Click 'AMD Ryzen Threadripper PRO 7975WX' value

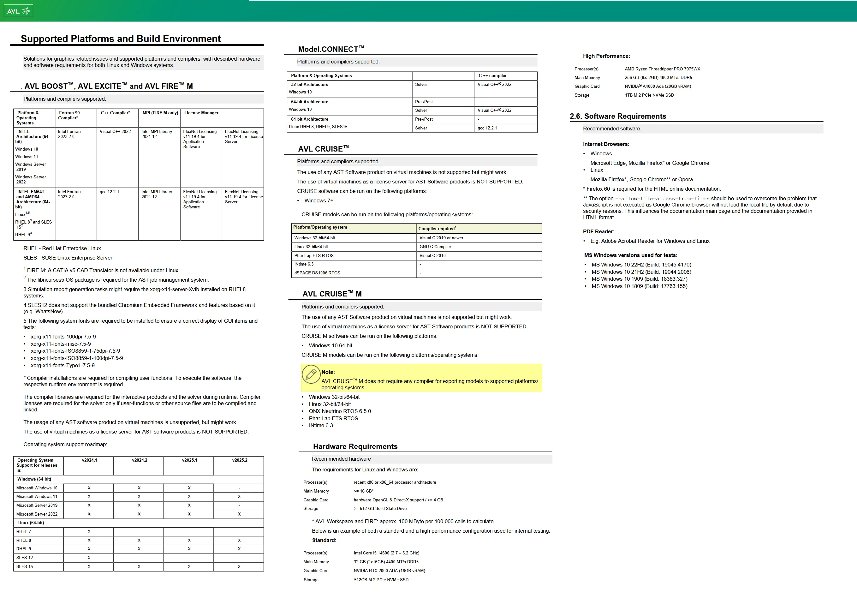coord(662,69)
